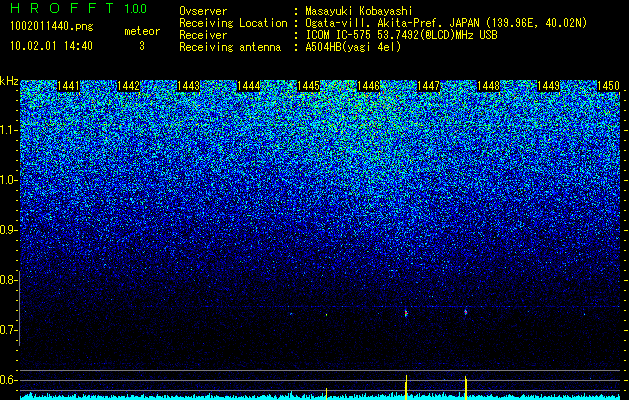Click the 1.0 frequency axis label
Image resolution: width=629 pixels, height=400 pixels.
pos(8,180)
